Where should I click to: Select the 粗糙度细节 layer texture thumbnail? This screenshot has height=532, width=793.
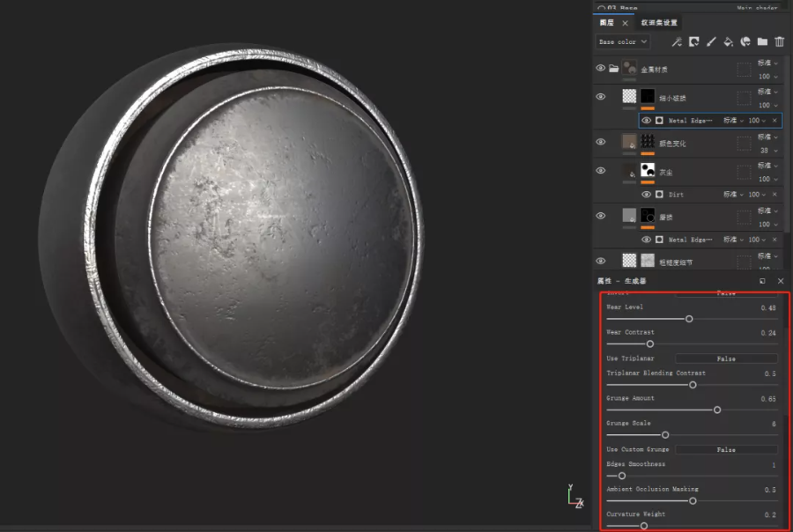click(648, 261)
